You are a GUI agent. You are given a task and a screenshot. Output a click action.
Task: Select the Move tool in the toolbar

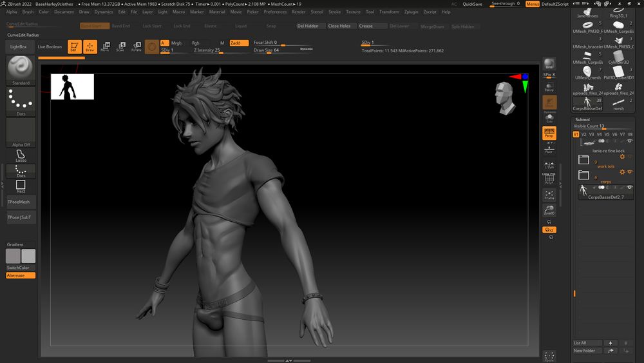click(105, 46)
